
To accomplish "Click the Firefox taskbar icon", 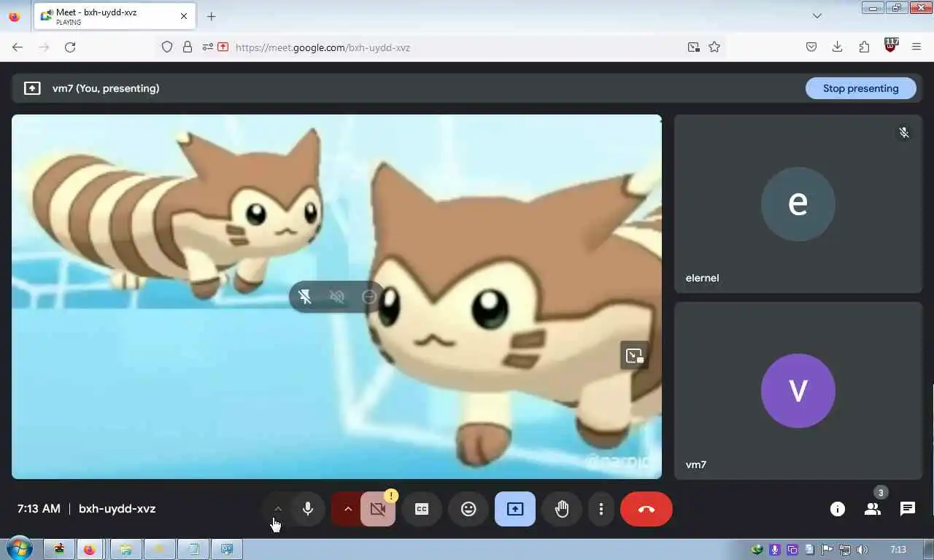I will pos(90,549).
